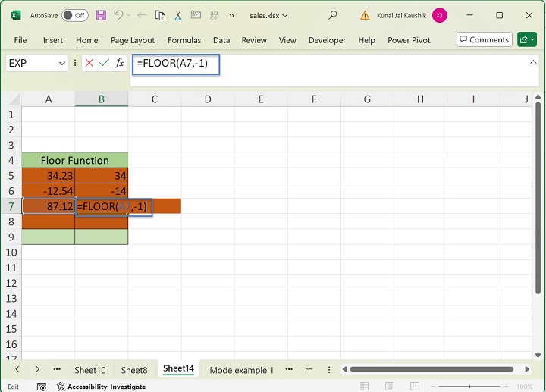Show more sheets right ellipsis
The height and width of the screenshot is (392, 546).
pos(289,369)
